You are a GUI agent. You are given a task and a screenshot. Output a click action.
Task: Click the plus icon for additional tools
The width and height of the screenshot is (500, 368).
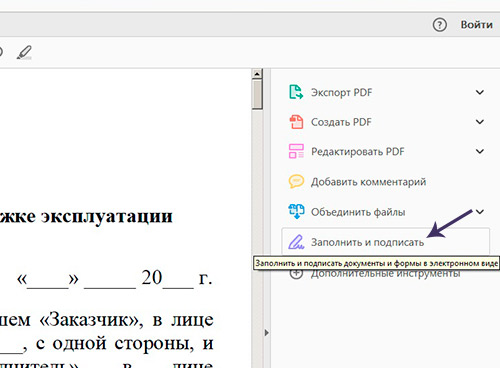pyautogui.click(x=296, y=273)
